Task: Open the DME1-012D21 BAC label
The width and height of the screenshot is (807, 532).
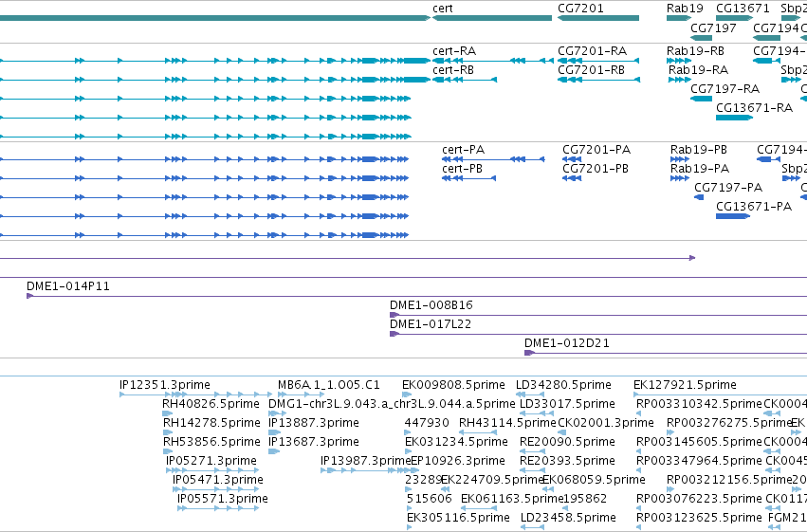Action: (567, 343)
